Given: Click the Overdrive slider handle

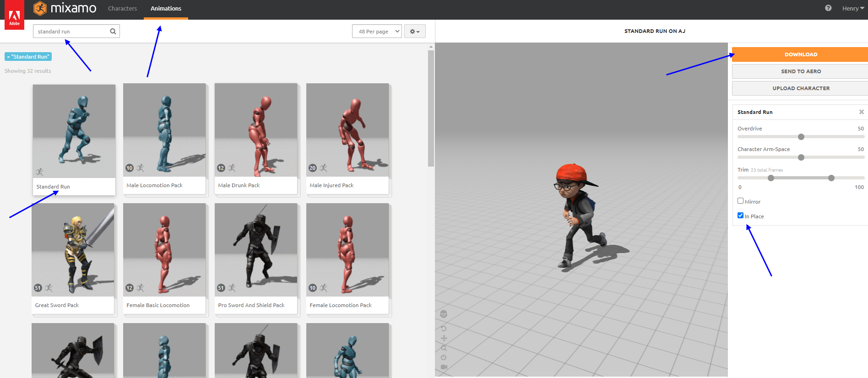Looking at the screenshot, I should pos(801,137).
